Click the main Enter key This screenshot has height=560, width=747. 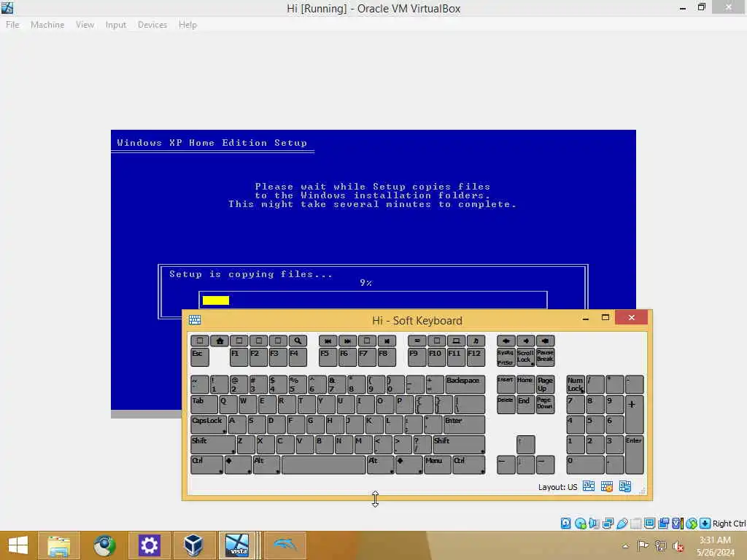click(464, 424)
